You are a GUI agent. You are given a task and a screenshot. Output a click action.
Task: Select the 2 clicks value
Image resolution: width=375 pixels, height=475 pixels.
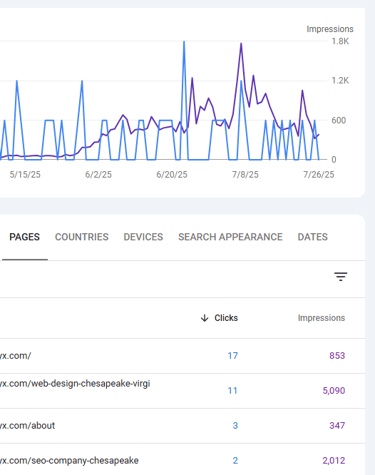tap(235, 461)
